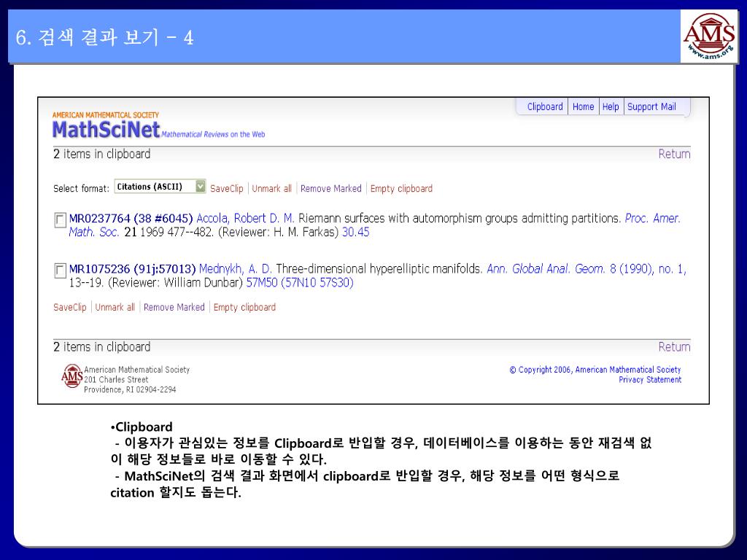Open the Privacy Statement link

[650, 379]
